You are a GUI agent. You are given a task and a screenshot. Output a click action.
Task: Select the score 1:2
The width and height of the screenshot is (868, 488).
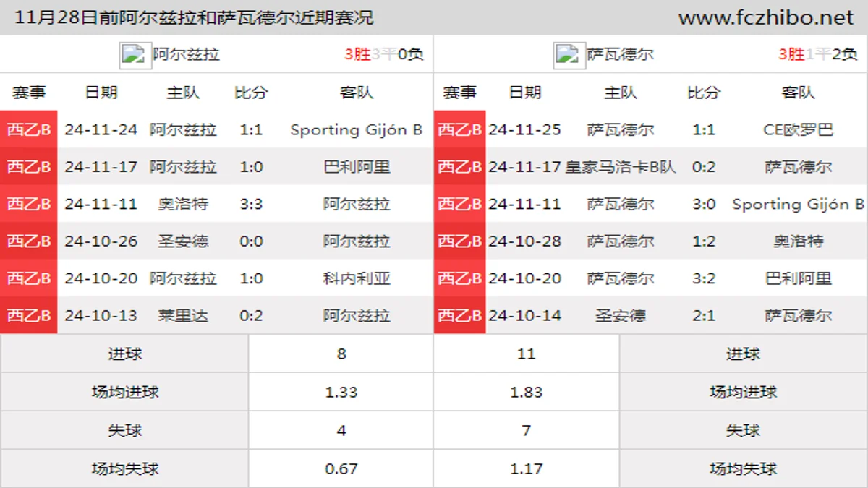coord(704,241)
